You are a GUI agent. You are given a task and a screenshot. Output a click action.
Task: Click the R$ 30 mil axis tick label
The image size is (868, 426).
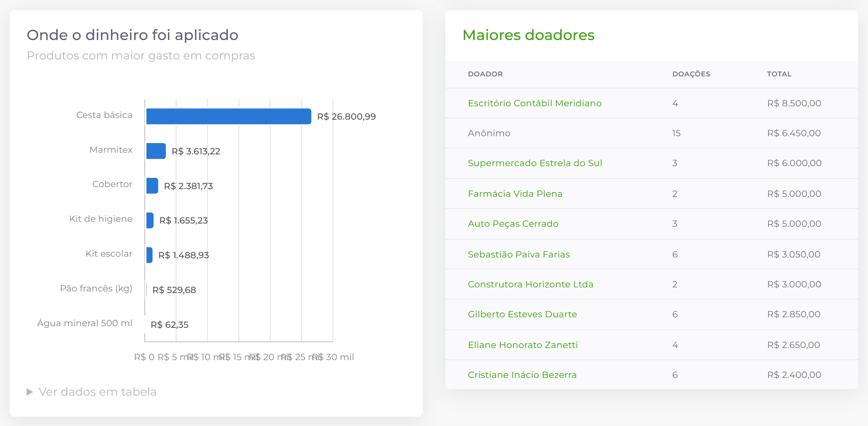333,357
